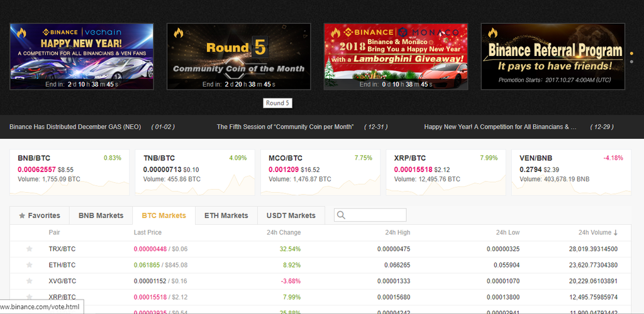The width and height of the screenshot is (644, 314).
Task: Sort table by 24h High column
Action: 397,232
